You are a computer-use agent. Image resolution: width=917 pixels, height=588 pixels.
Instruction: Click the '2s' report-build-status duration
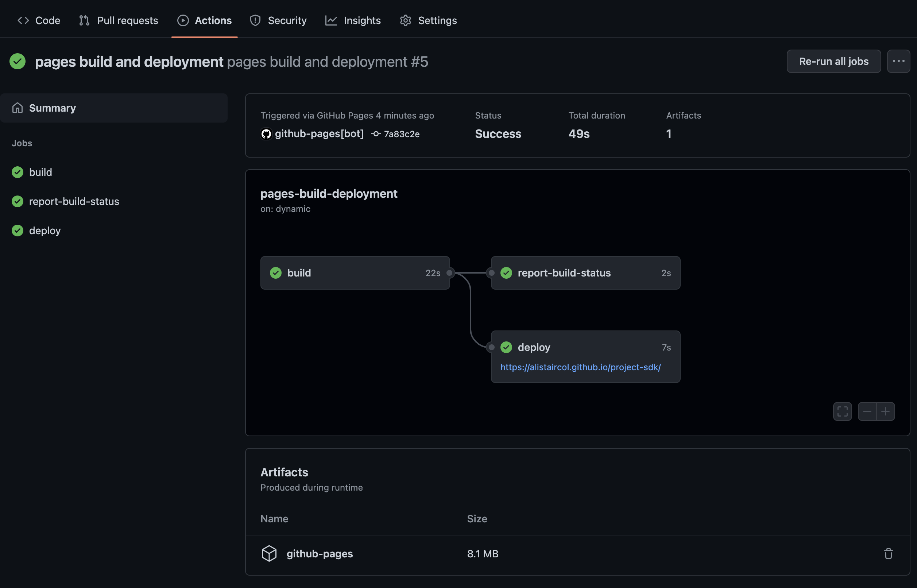click(666, 272)
